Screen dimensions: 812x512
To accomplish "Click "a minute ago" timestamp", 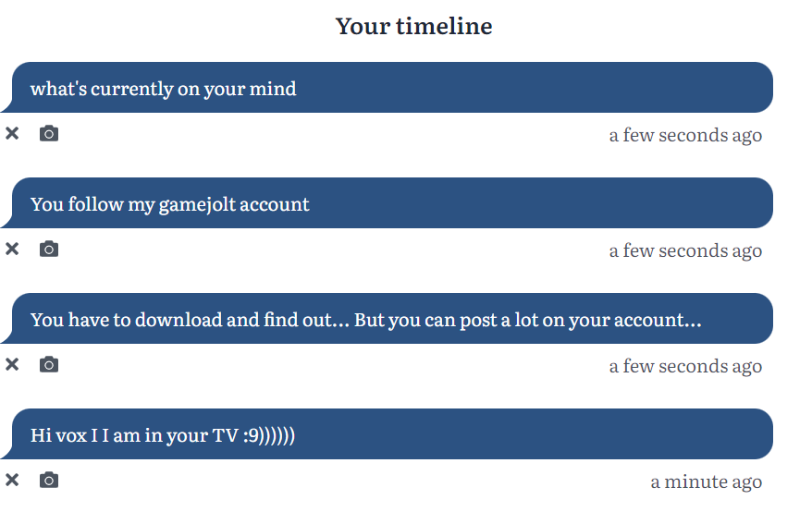I will [706, 482].
